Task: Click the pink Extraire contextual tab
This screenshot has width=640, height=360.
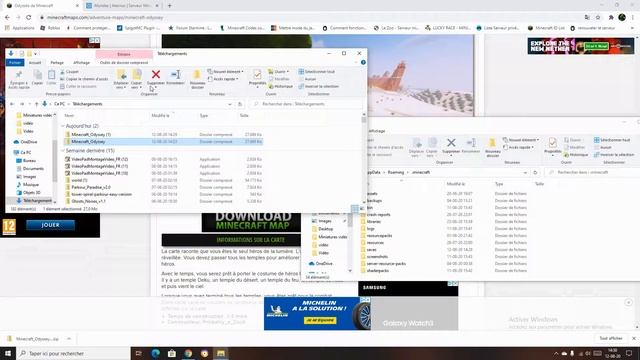Action: click(x=124, y=54)
